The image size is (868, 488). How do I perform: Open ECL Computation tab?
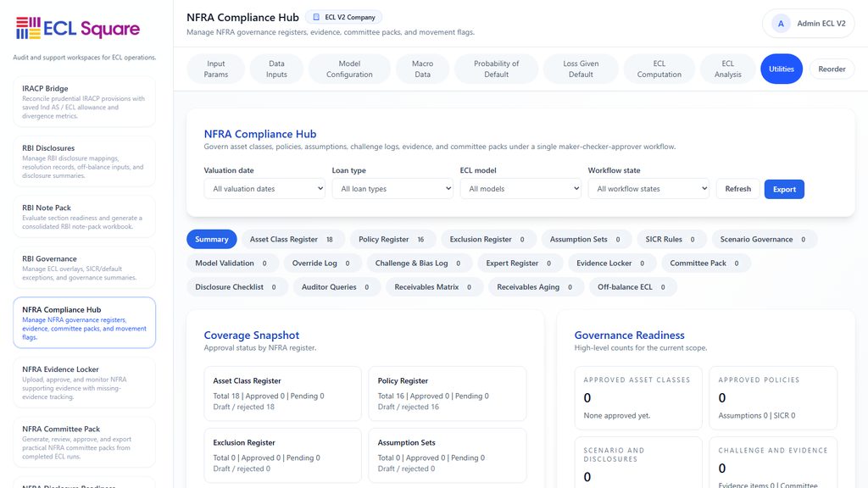(x=659, y=69)
